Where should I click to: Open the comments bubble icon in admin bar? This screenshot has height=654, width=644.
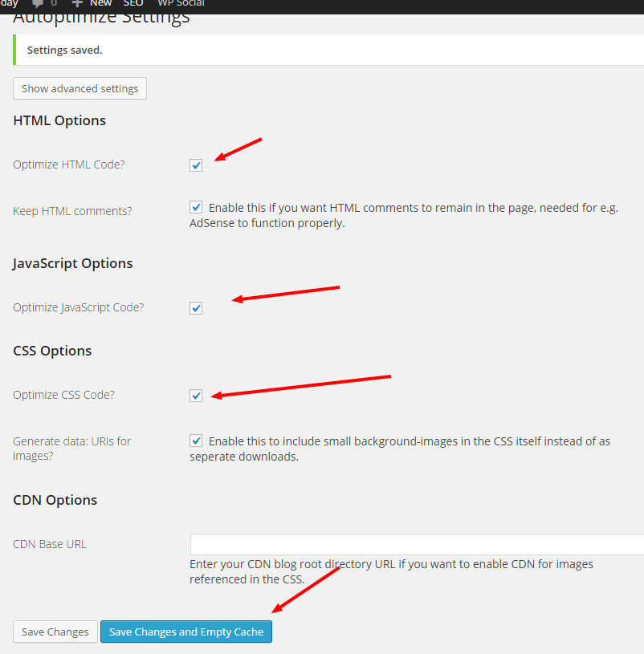pyautogui.click(x=38, y=4)
